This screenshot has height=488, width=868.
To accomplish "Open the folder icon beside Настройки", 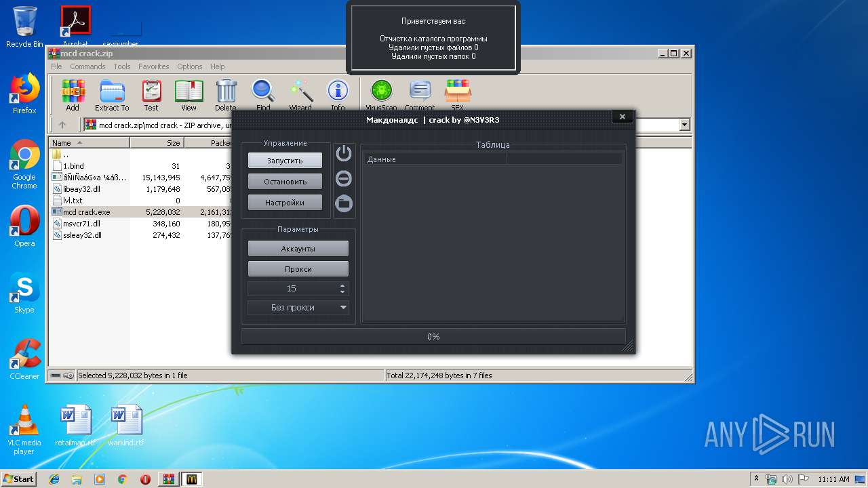I will click(344, 203).
